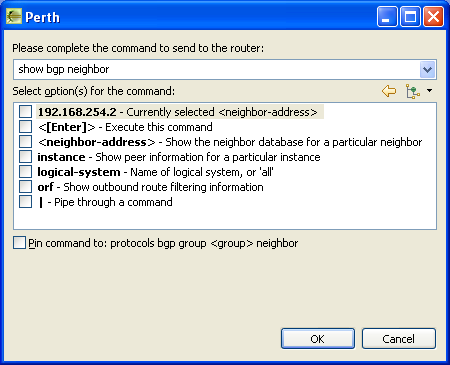Dismiss dialog with the Cancel button
Viewport: 450px width, 365px height.
[399, 339]
